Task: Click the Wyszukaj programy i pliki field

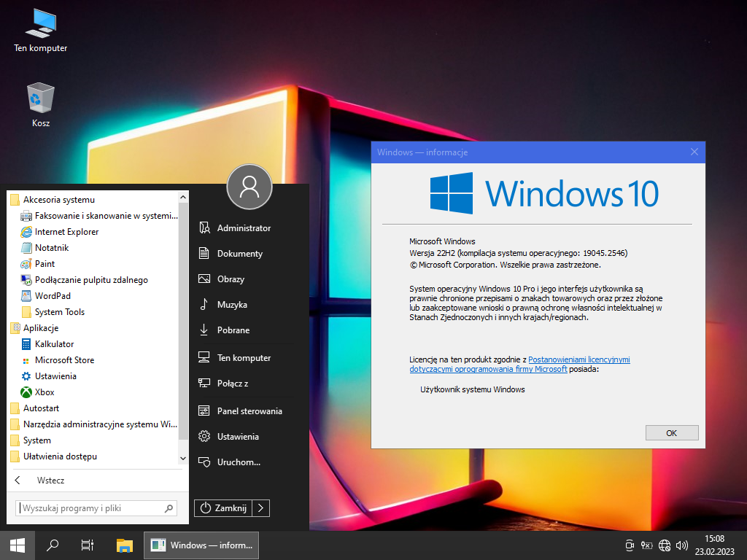Action: tap(90, 508)
